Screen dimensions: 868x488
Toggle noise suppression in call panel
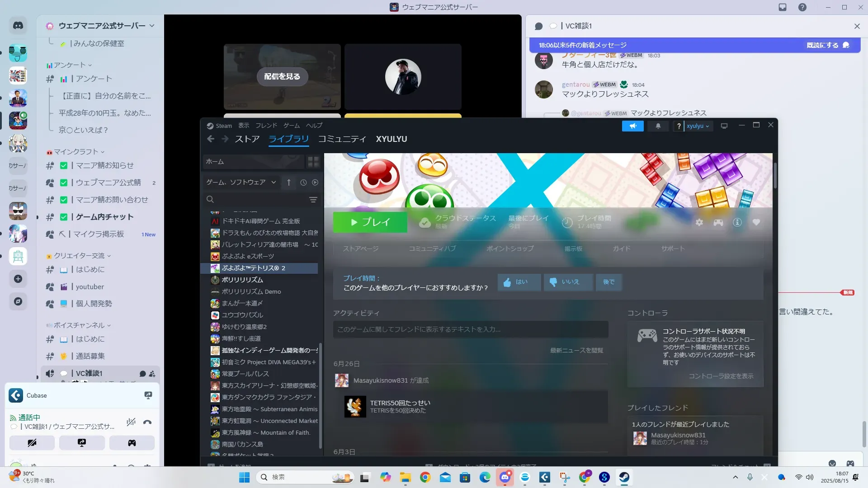pos(131,422)
